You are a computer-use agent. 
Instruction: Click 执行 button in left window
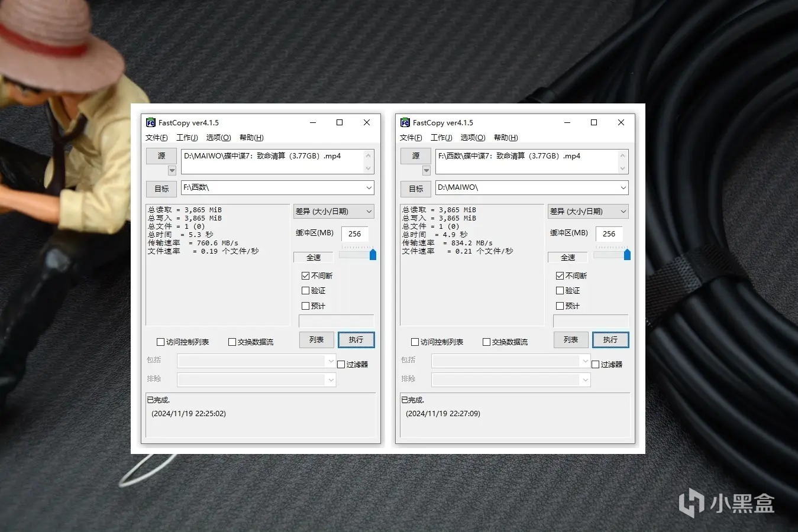[x=356, y=340]
